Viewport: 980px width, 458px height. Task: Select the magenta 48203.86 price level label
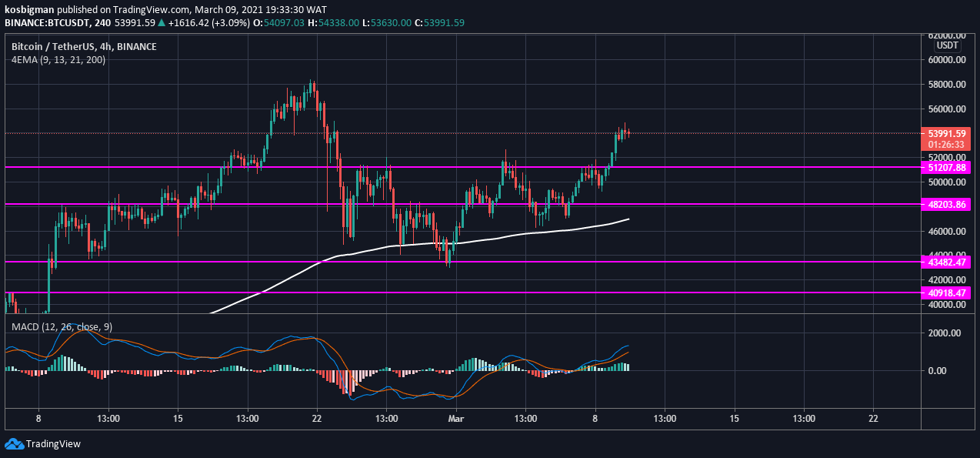coord(946,205)
